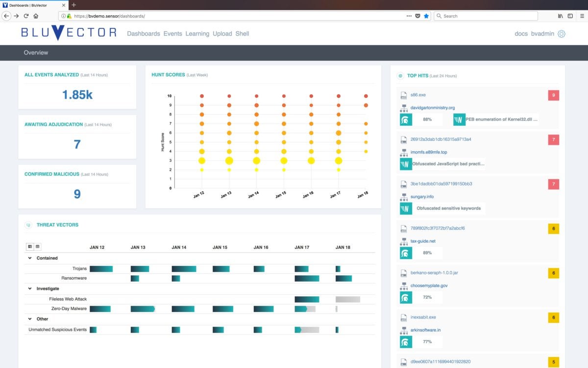Click the browser Search field
The image size is (588, 368).
[x=485, y=16]
